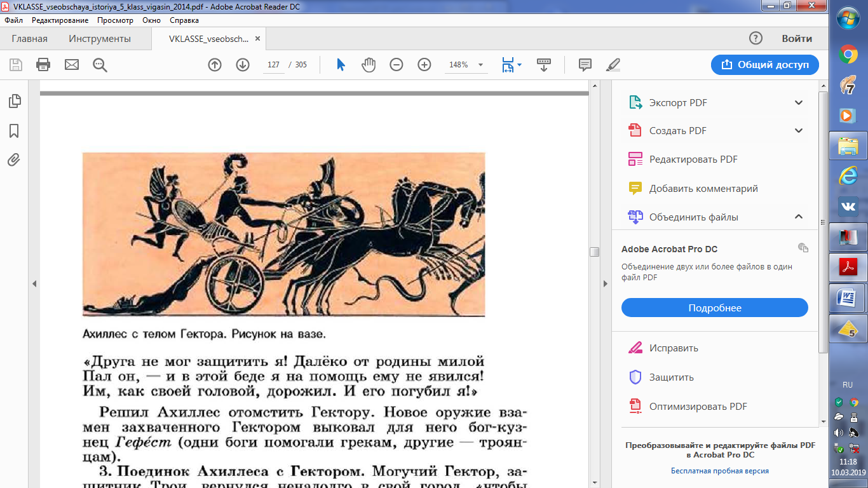Activate the Hand pan tool
The height and width of the screenshot is (488, 868).
pyautogui.click(x=369, y=64)
